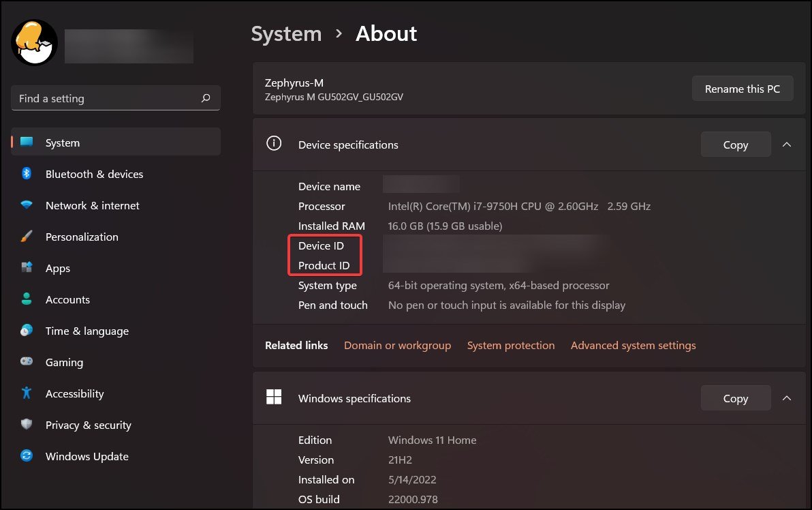Copy the Device specifications
812x510 pixels.
pyautogui.click(x=735, y=145)
